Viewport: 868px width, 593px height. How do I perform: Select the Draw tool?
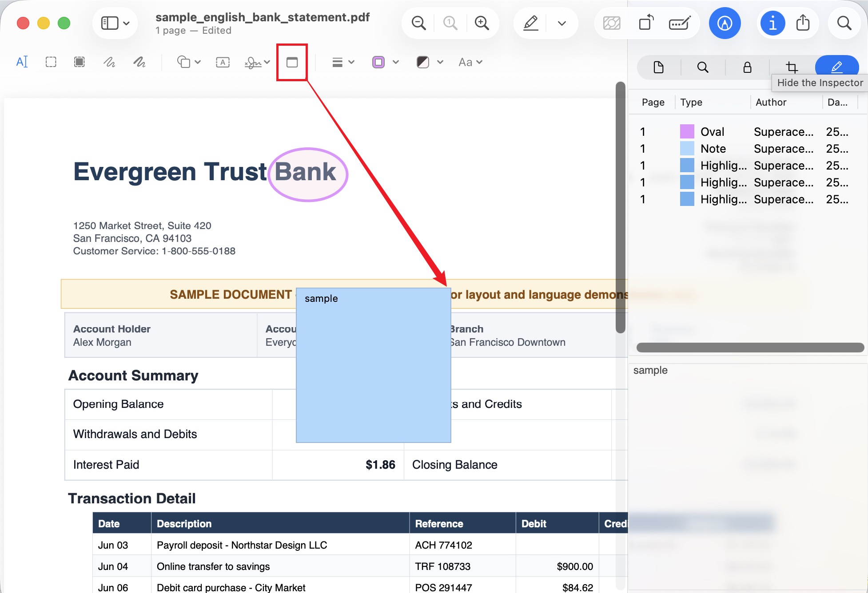[x=139, y=62]
